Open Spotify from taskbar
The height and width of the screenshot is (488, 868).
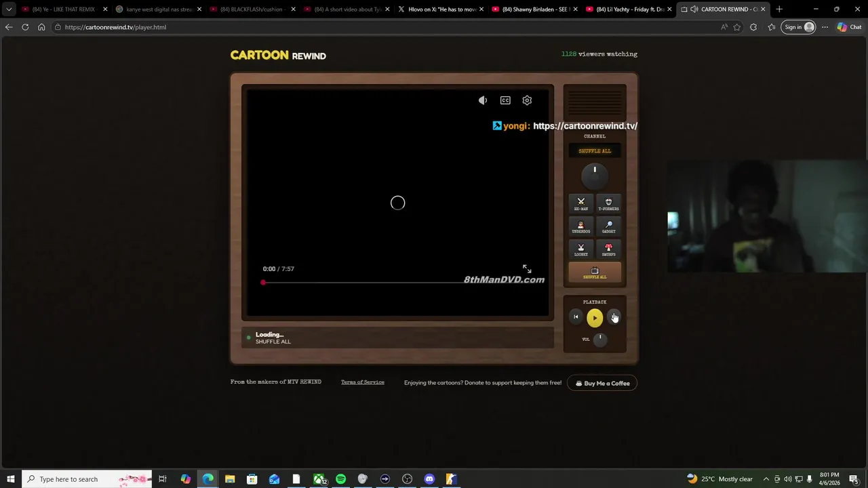(x=340, y=479)
